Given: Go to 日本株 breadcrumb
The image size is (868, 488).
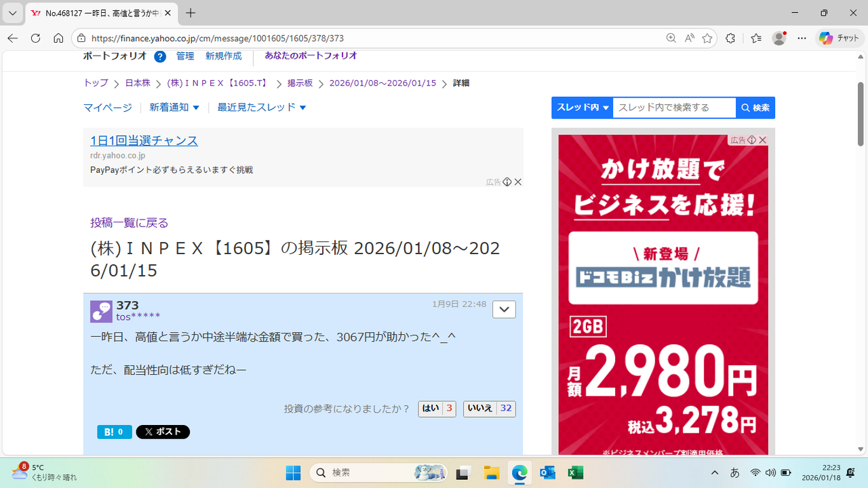Looking at the screenshot, I should point(138,83).
